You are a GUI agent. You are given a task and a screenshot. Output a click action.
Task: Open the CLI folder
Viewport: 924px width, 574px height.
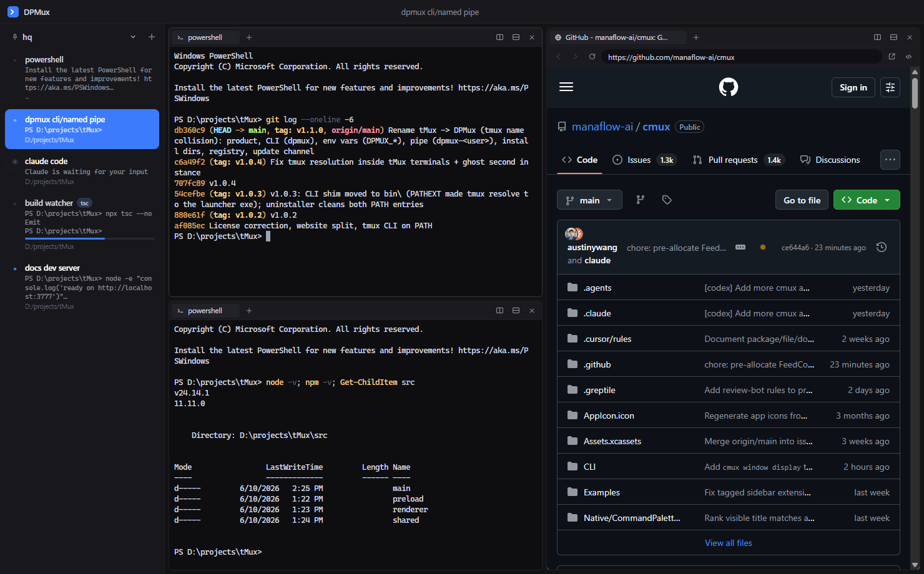pyautogui.click(x=589, y=467)
